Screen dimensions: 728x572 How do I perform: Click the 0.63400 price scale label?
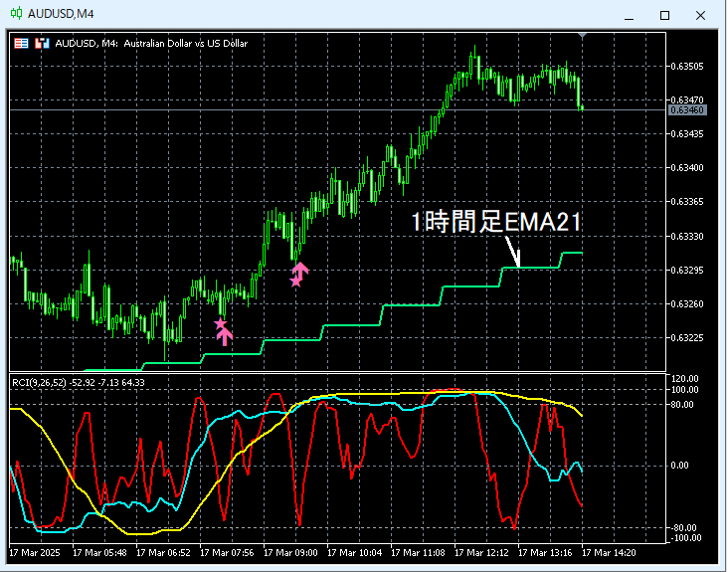[687, 167]
